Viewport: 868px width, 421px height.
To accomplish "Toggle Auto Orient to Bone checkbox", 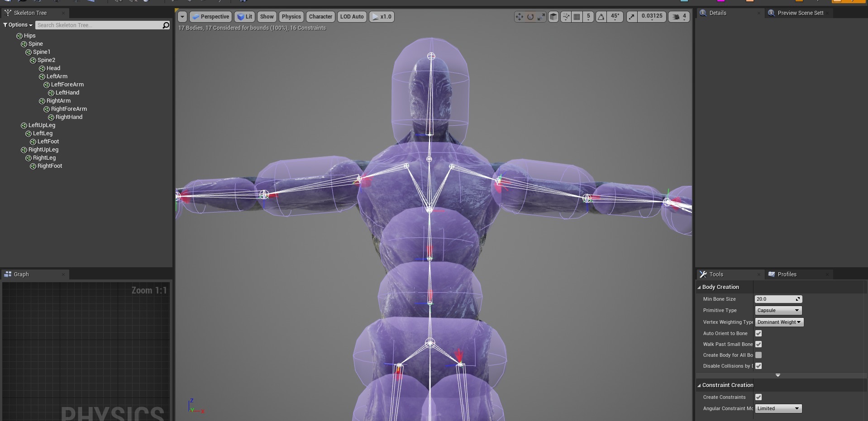I will point(758,333).
